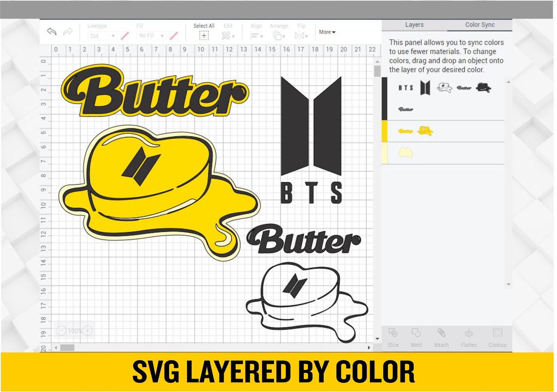Screen dimensions: 557x392
Task: Select the yellow Butter text thumbnail
Action: point(405,131)
